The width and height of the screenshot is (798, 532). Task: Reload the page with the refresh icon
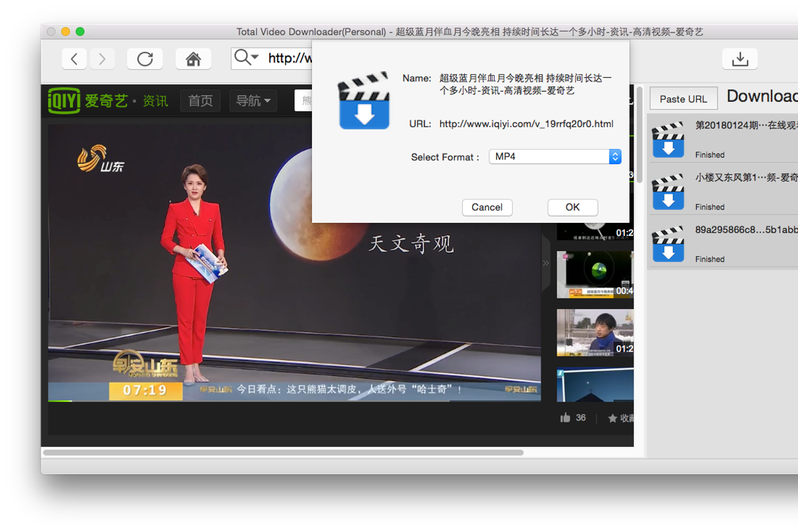coord(145,59)
